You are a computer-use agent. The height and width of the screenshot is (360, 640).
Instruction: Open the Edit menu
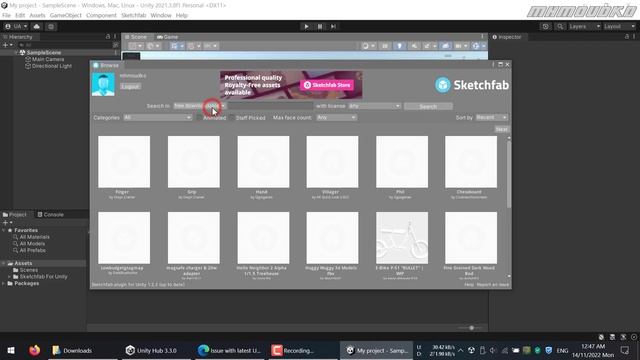pos(20,16)
